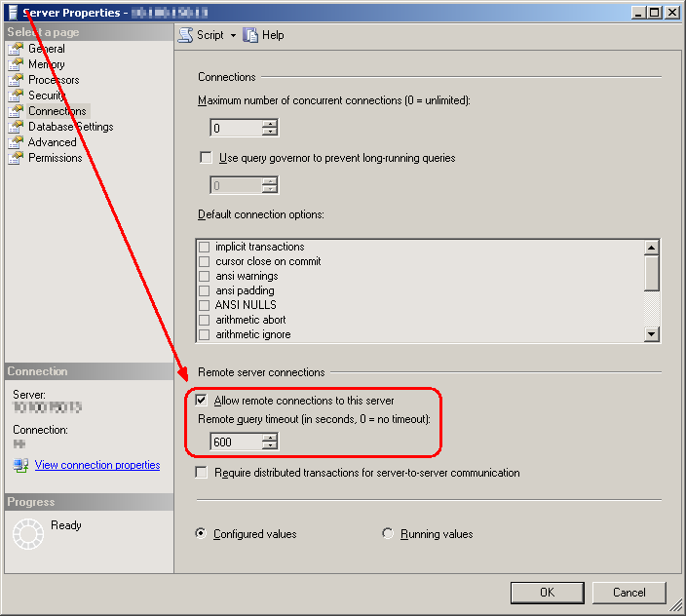Image resolution: width=686 pixels, height=616 pixels.
Task: Click the Database Settings page icon
Action: click(x=16, y=127)
